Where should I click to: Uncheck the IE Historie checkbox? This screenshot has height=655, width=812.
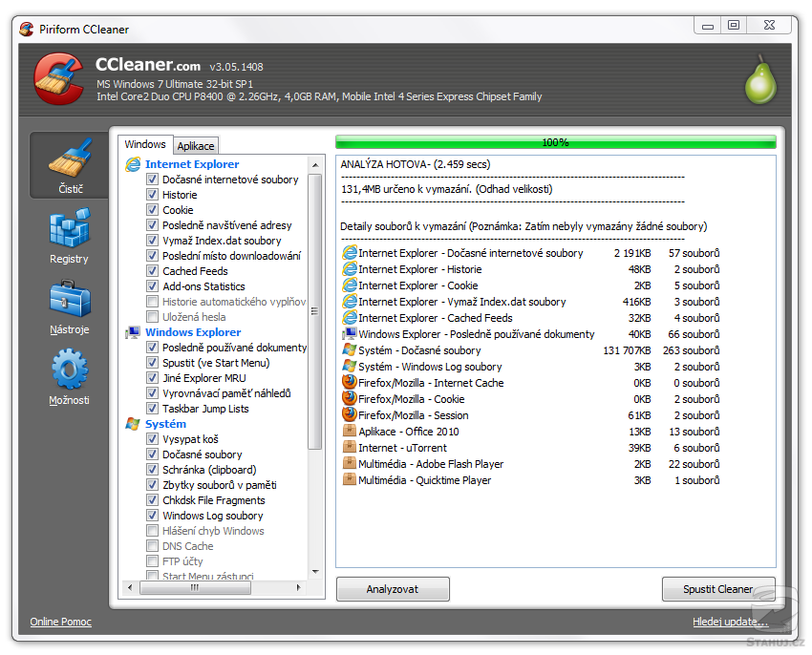pyautogui.click(x=152, y=195)
